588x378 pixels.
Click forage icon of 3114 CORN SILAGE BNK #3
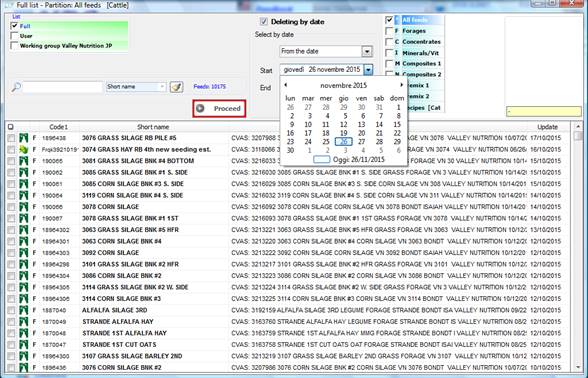pyautogui.click(x=24, y=299)
